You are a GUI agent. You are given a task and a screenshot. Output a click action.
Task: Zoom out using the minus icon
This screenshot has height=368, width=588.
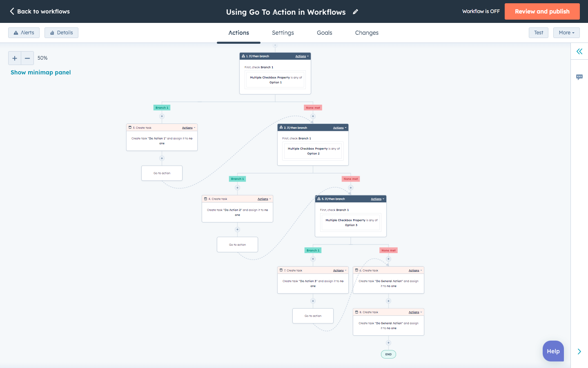[27, 58]
